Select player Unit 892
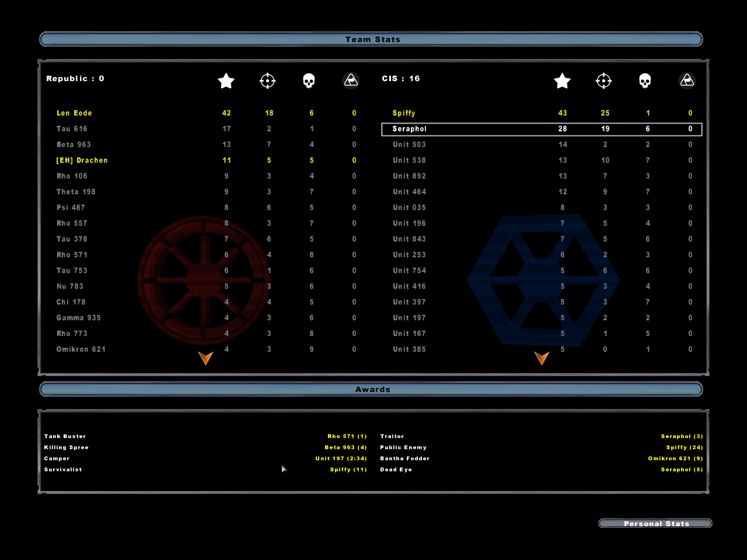This screenshot has height=560, width=747. pos(409,176)
